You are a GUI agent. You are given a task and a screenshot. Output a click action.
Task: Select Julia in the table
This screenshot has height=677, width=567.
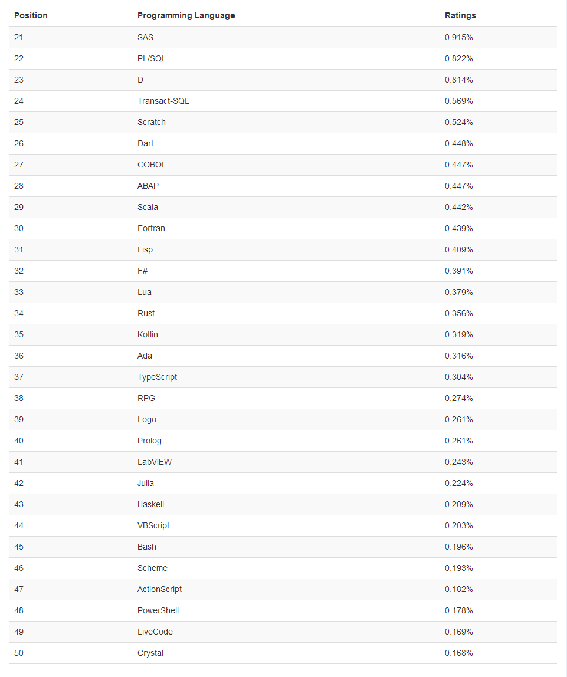click(145, 484)
